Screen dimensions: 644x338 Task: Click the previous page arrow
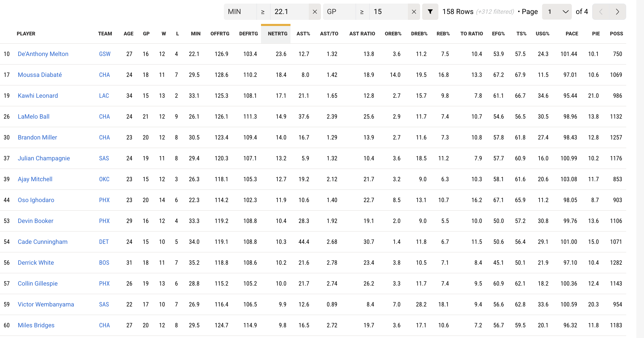pyautogui.click(x=601, y=12)
